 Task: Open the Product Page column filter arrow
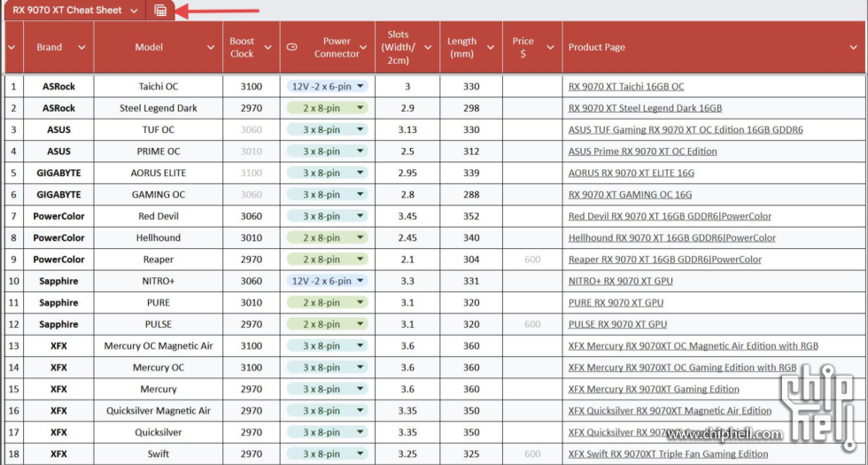pos(853,48)
